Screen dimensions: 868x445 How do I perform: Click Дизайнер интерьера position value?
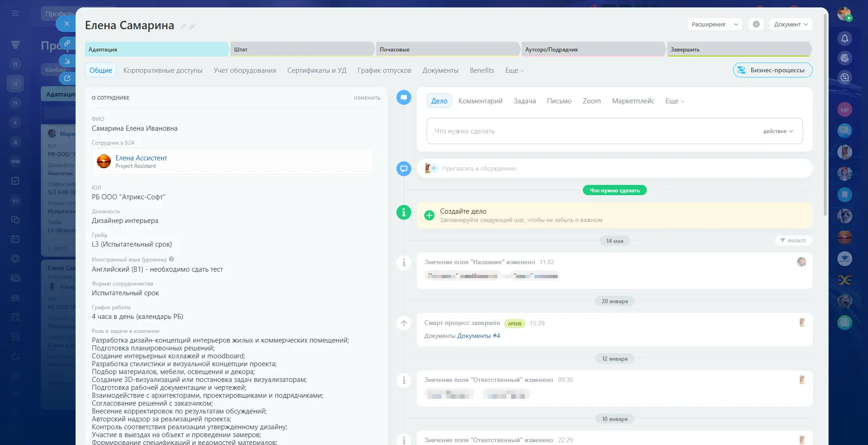(x=125, y=221)
